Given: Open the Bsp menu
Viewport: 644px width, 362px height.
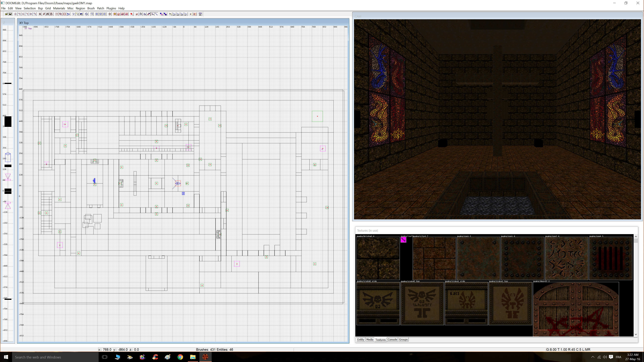Looking at the screenshot, I should pyautogui.click(x=40, y=8).
